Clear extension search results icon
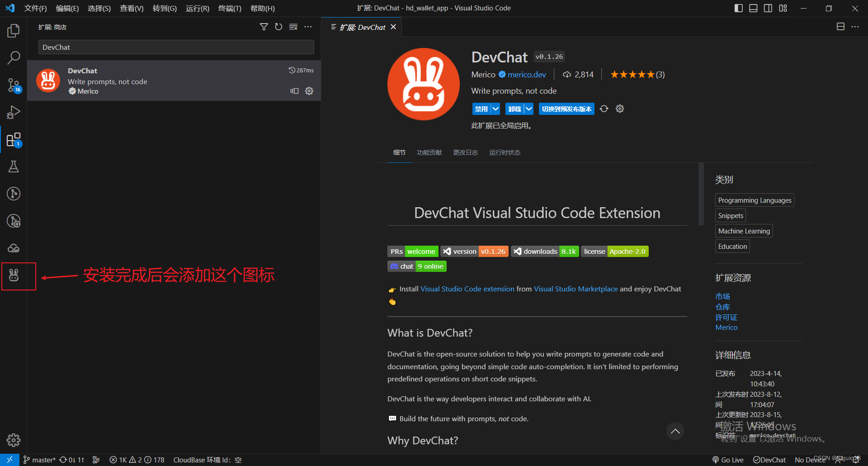This screenshot has width=868, height=466. pyautogui.click(x=293, y=27)
